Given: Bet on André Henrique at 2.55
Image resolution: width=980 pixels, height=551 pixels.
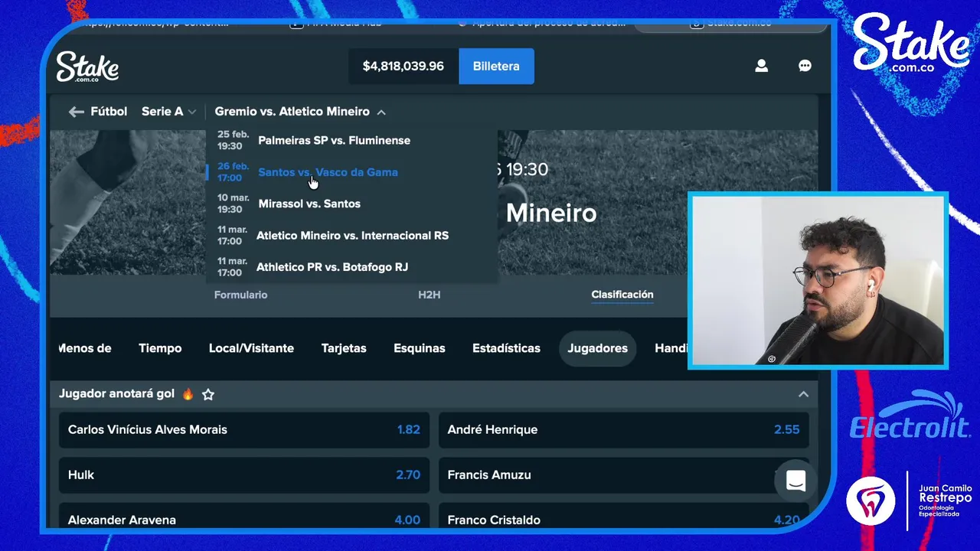Looking at the screenshot, I should point(624,429).
